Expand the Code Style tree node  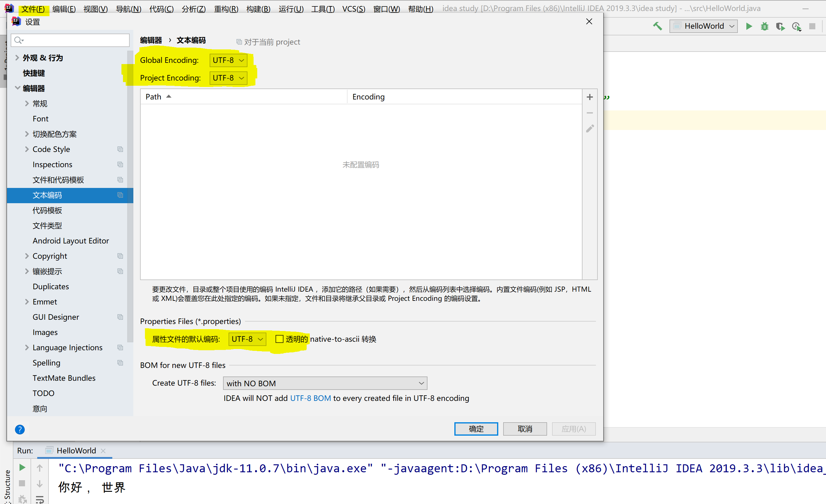(x=27, y=149)
